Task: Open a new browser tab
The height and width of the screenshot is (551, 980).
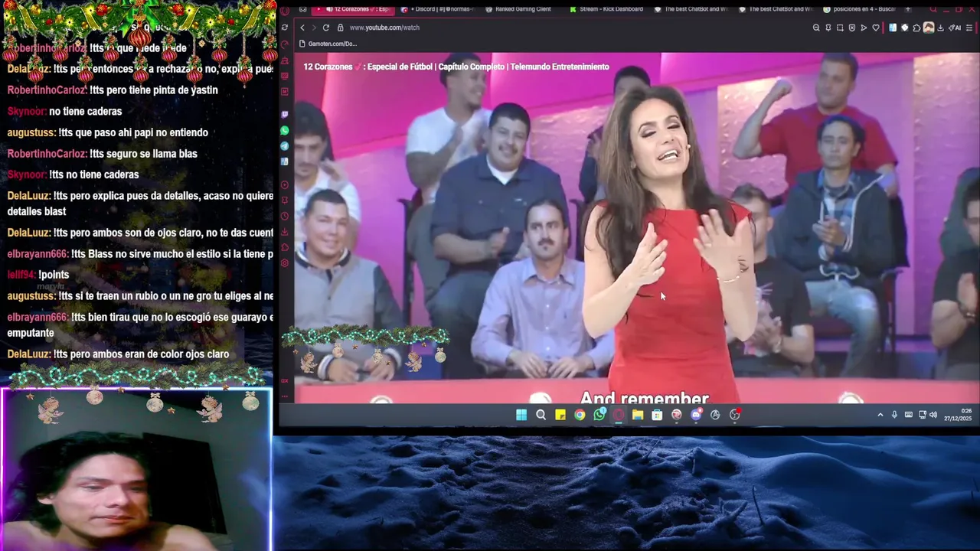Action: 908,9
